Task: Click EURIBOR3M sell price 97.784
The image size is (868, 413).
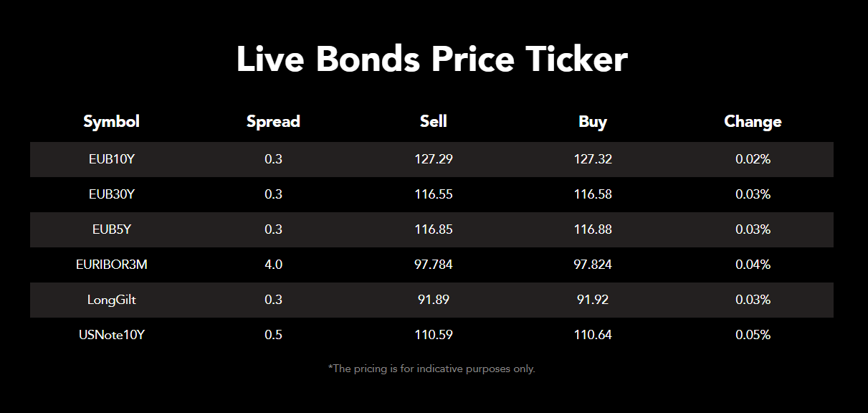Action: pyautogui.click(x=433, y=265)
